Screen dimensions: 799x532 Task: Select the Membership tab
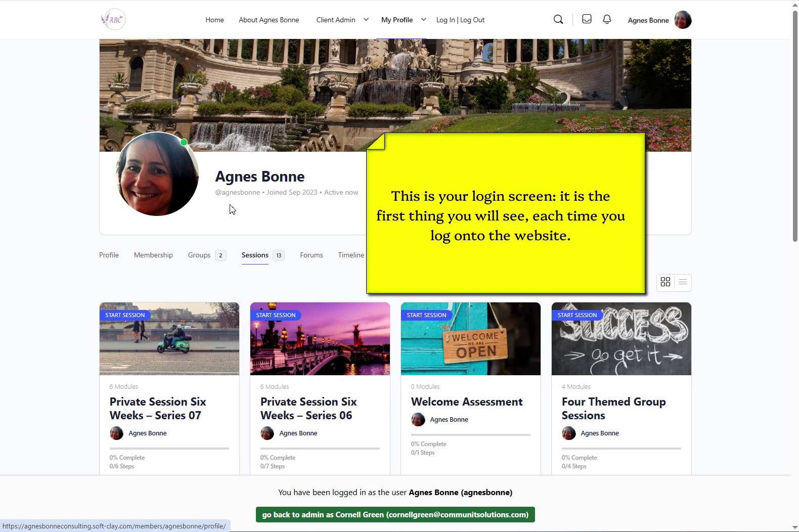[x=153, y=255]
